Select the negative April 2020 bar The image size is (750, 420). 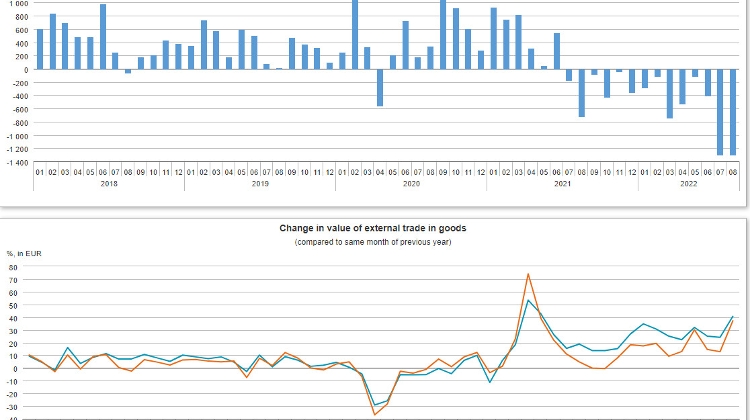[380, 88]
